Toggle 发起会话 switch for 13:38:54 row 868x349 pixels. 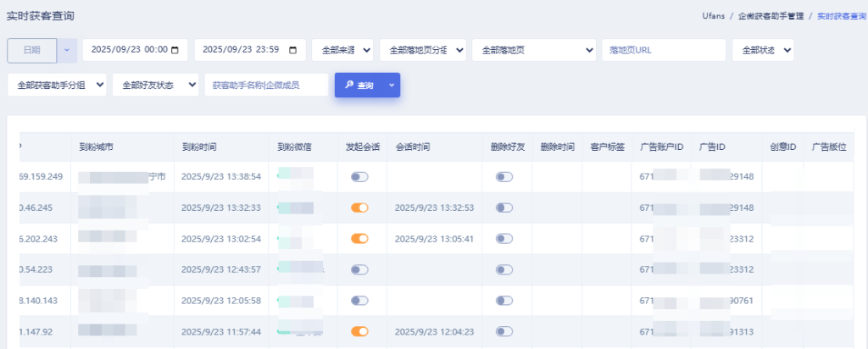(360, 177)
